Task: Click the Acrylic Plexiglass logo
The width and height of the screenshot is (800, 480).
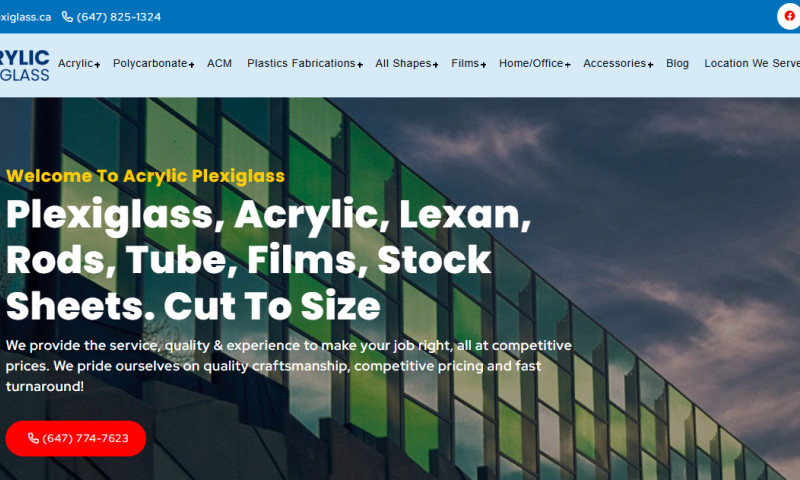Action: point(24,65)
